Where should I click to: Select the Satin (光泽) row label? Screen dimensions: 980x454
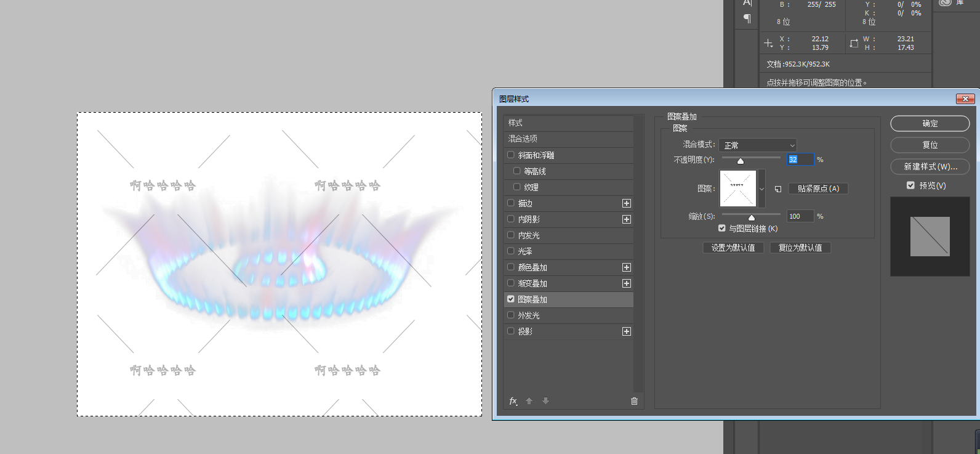coord(525,251)
